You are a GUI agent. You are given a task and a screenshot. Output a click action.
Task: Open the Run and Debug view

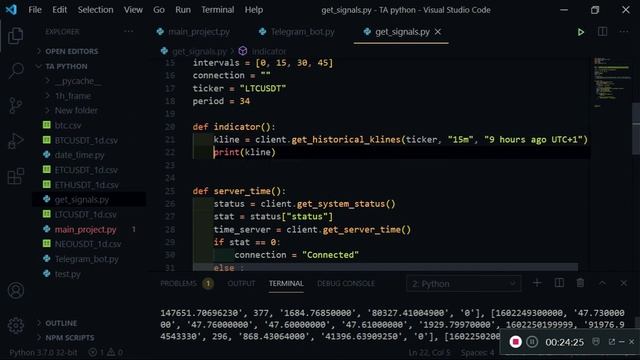point(16,141)
